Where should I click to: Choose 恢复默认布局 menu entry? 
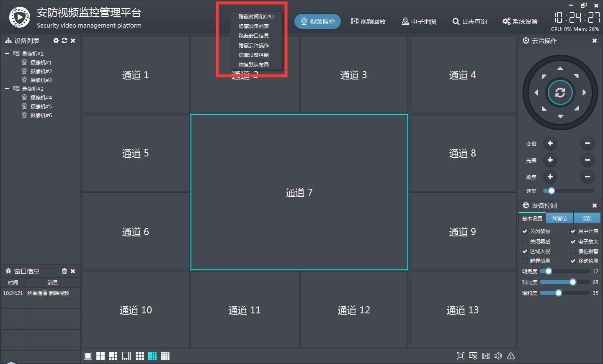click(256, 65)
